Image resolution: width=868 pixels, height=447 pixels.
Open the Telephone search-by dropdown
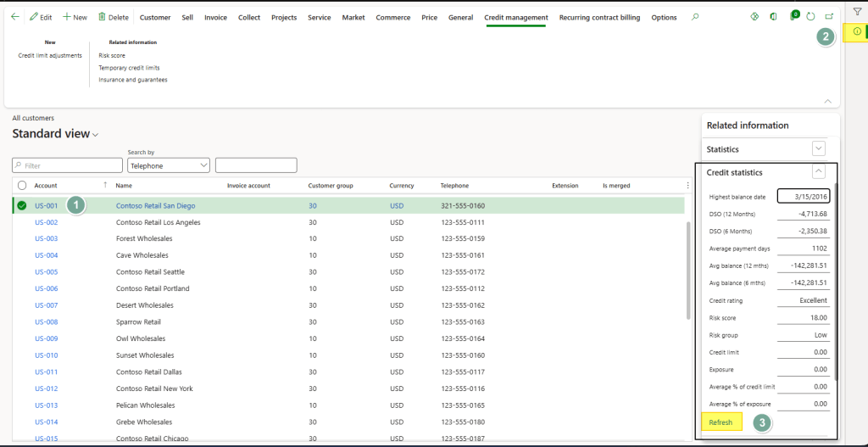168,165
